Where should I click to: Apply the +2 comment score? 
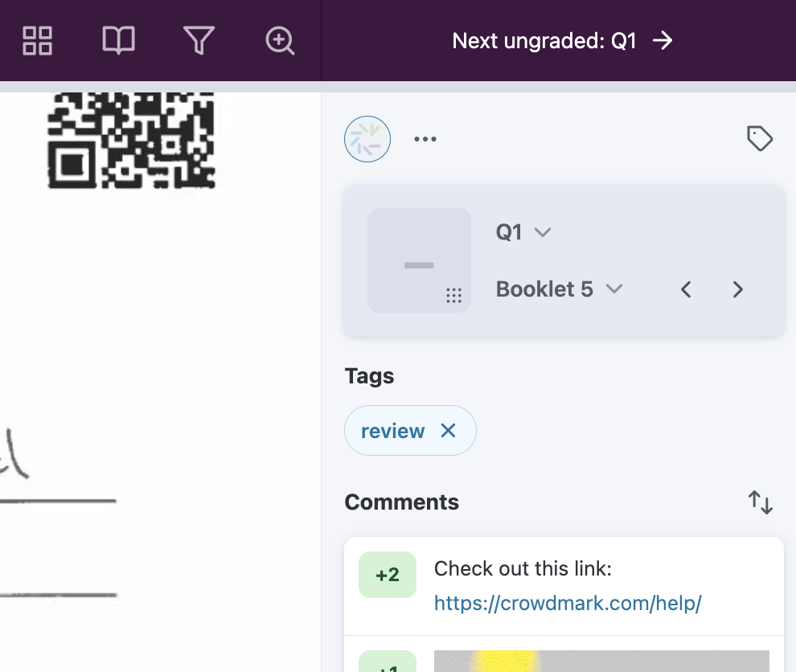coord(388,575)
